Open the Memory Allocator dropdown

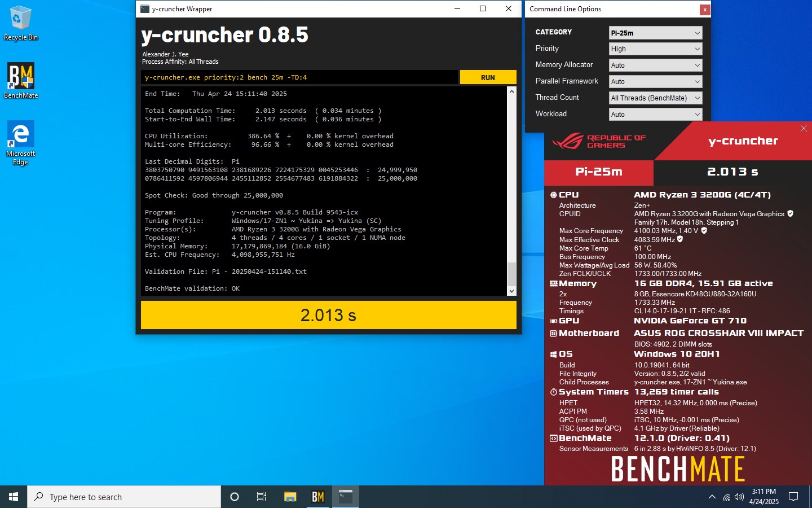[655, 65]
